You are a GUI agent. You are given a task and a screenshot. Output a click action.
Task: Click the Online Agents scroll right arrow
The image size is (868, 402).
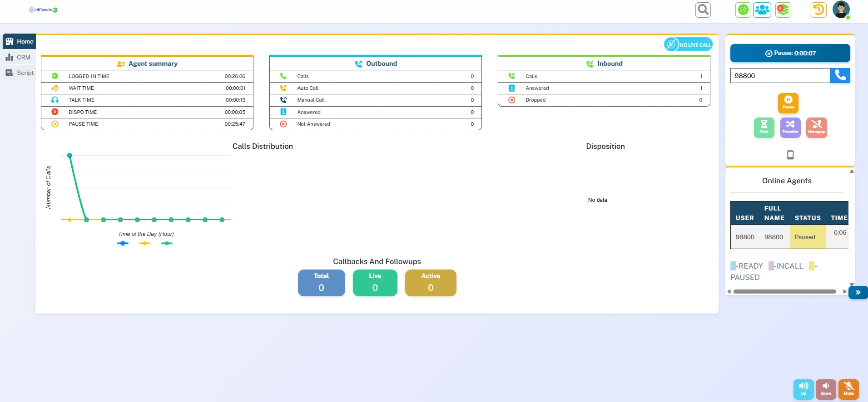point(844,291)
